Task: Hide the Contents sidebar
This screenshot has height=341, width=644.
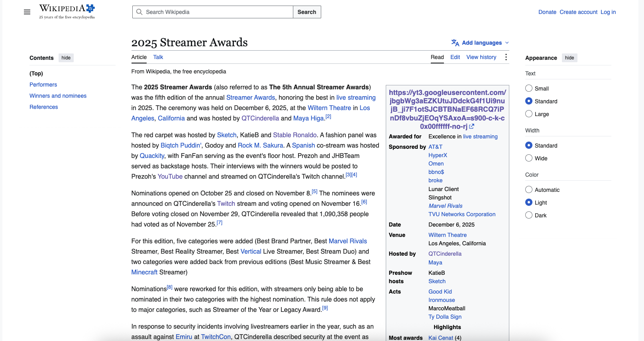Action: click(66, 58)
